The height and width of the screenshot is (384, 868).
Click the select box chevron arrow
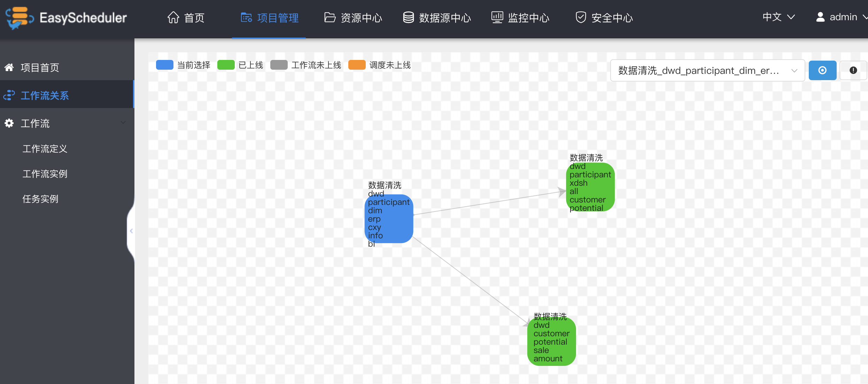click(794, 71)
